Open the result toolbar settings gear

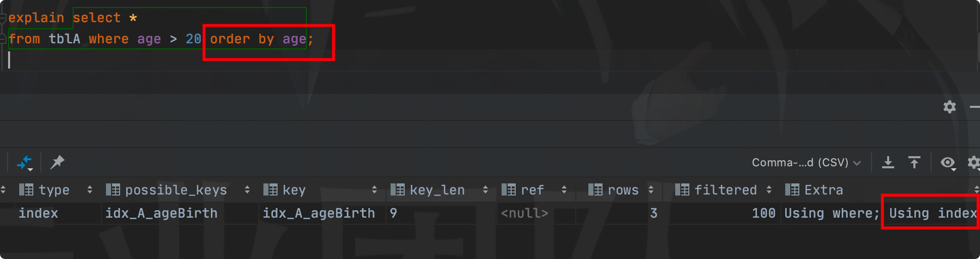[973, 162]
